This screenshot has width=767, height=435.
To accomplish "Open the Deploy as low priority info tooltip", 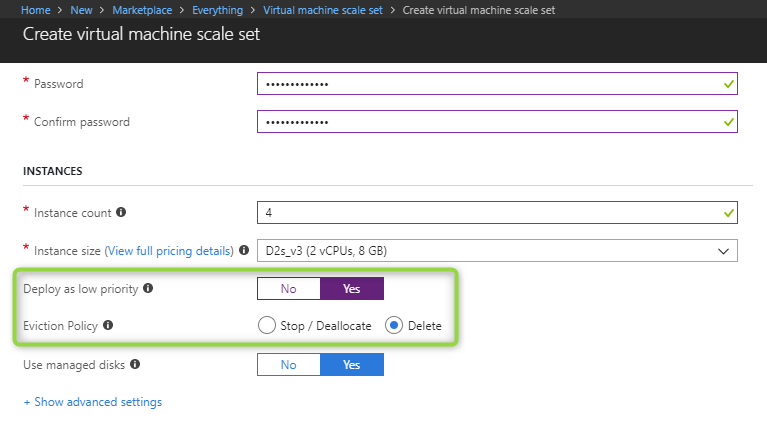I will 148,289.
